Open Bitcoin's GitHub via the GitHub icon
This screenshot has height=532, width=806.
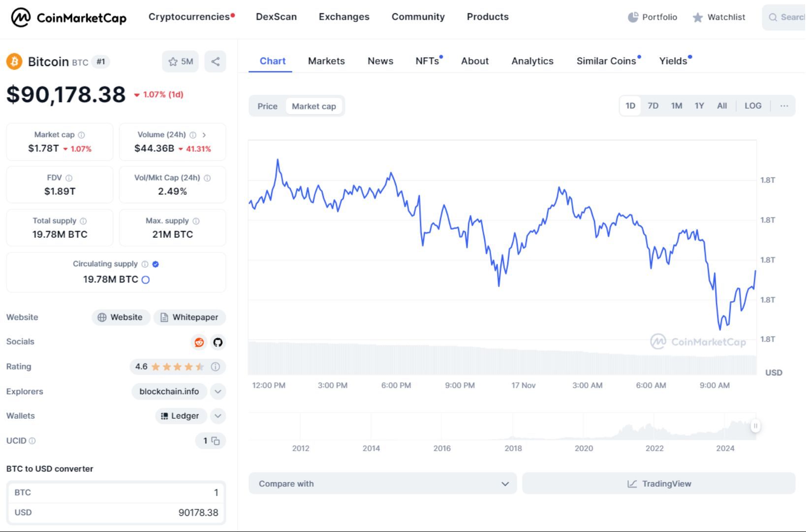(x=218, y=342)
